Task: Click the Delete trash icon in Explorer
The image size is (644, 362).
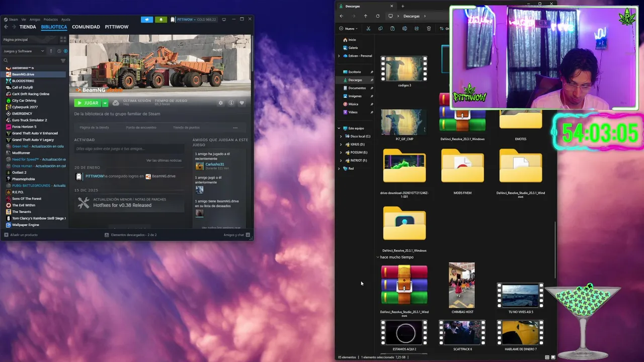Action: tap(429, 29)
